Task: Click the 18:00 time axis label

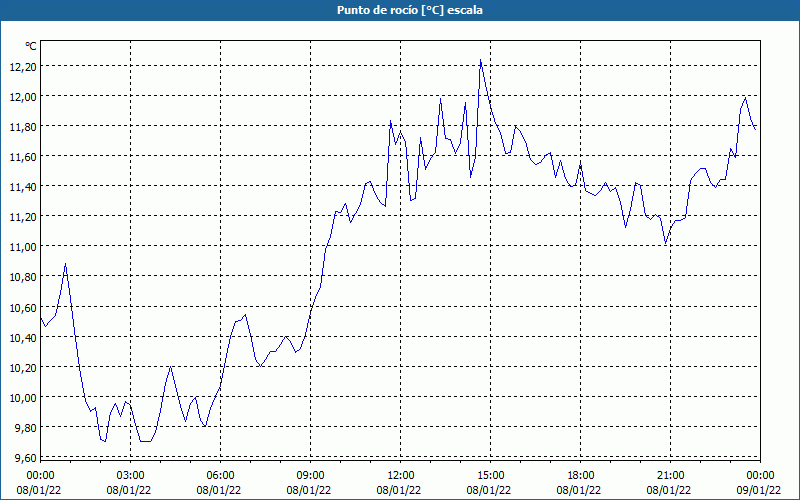Action: [x=580, y=476]
